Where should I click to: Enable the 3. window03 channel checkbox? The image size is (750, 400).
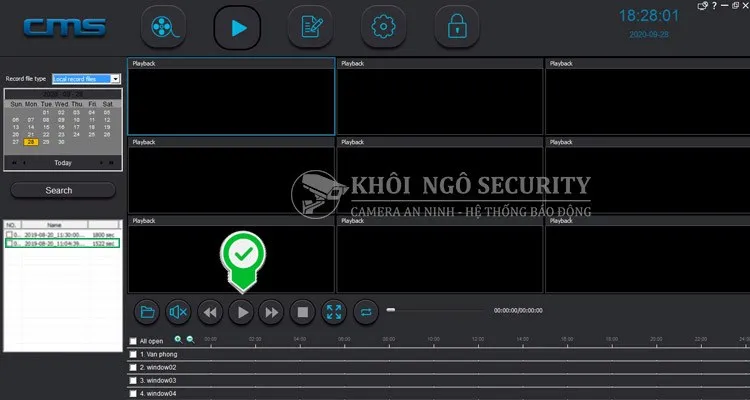click(133, 380)
